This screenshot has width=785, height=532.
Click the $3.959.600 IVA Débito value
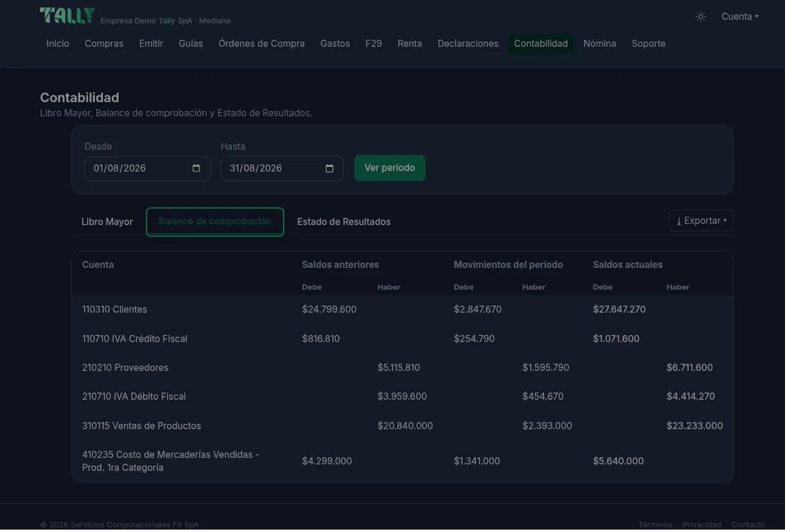coord(402,397)
